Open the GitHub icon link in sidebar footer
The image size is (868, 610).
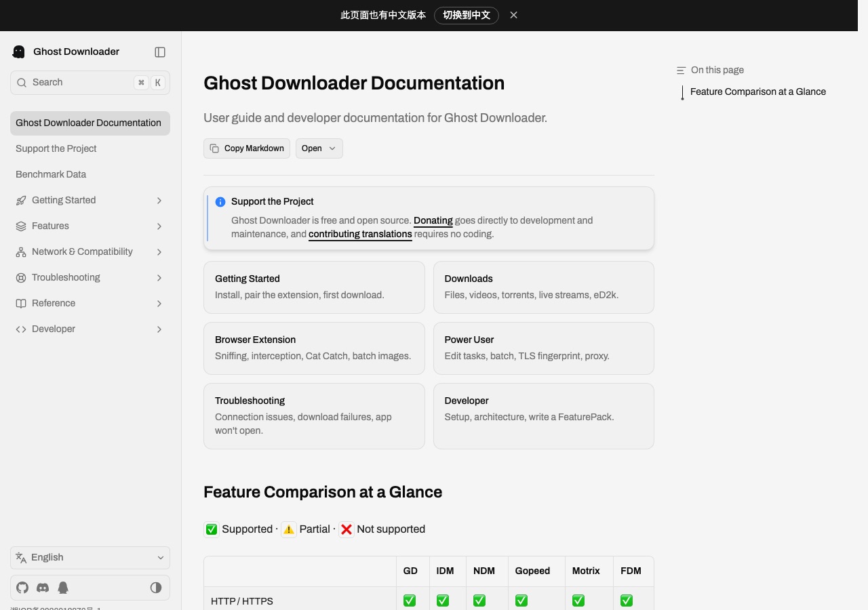22,588
